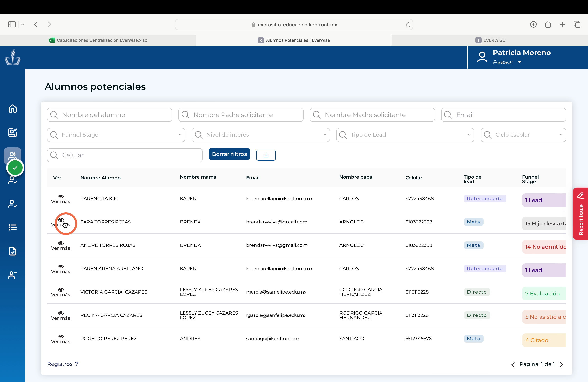Click the user minus sidebar icon
The width and height of the screenshot is (588, 382).
click(x=13, y=275)
